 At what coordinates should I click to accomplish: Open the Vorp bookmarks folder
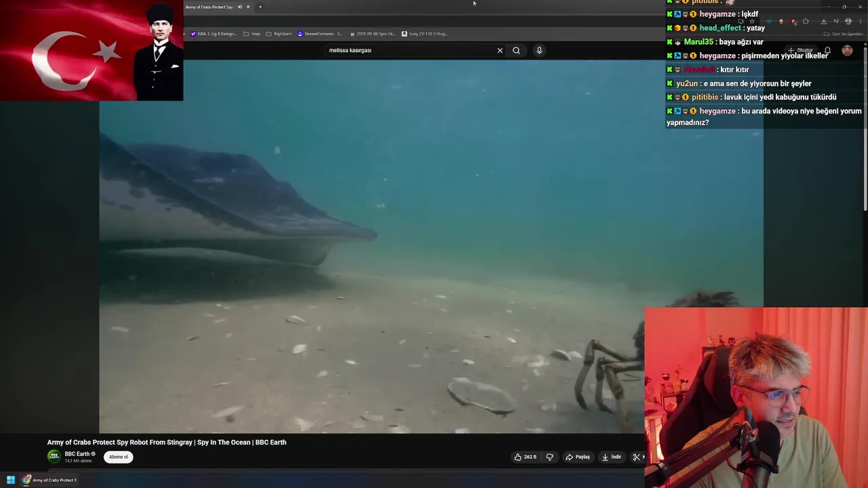pos(252,34)
